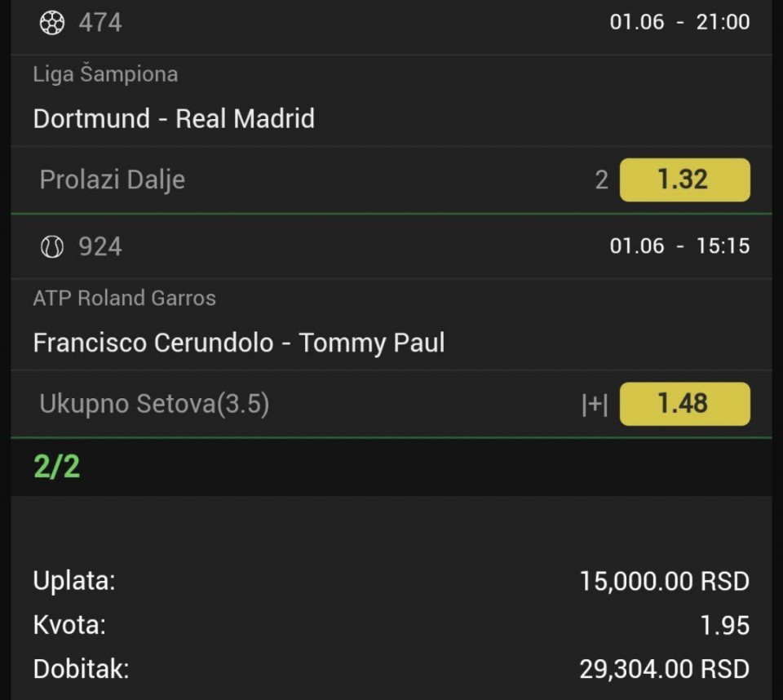
Task: Select the ATP Roland Garros tournament label
Action: (125, 298)
